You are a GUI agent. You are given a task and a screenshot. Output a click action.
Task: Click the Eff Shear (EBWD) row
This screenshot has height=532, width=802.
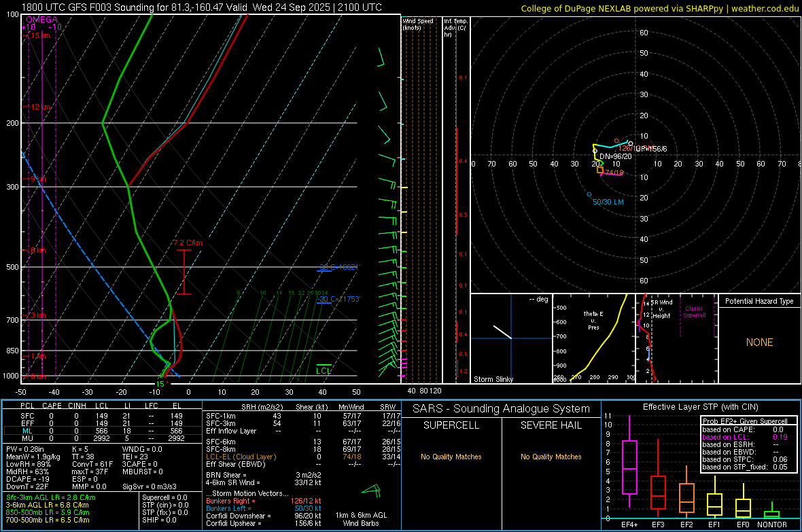pyautogui.click(x=303, y=465)
